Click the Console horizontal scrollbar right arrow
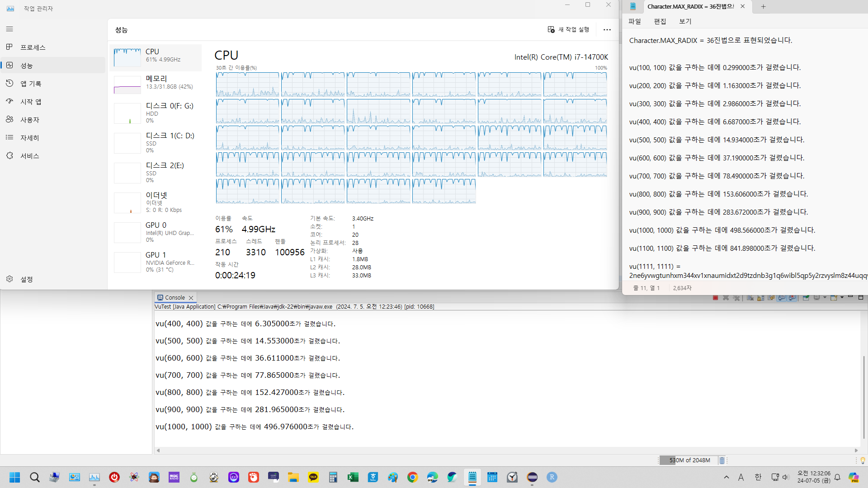Screen dimensions: 868x488 tap(856, 450)
